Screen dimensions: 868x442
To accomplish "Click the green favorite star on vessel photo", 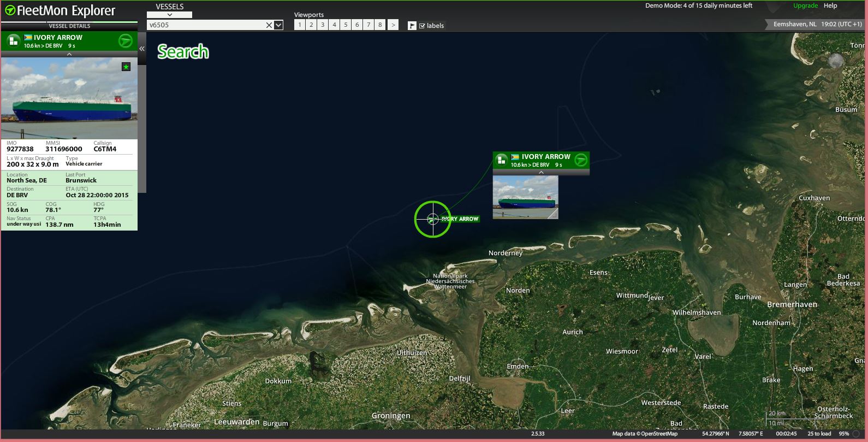I will (126, 67).
